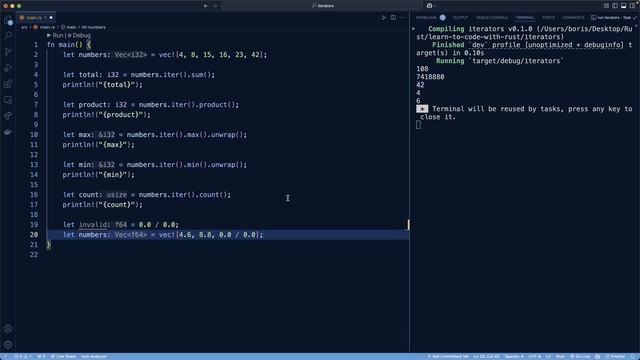Click the rust-analyzer status bar item

click(x=93, y=356)
